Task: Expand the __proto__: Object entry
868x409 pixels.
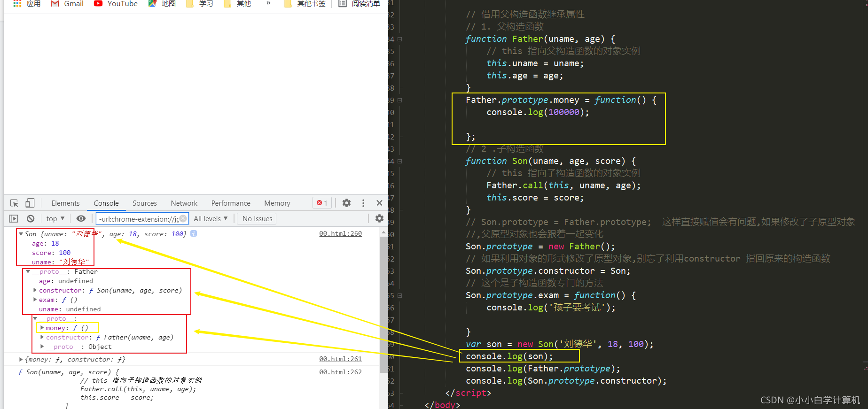Action: click(42, 347)
